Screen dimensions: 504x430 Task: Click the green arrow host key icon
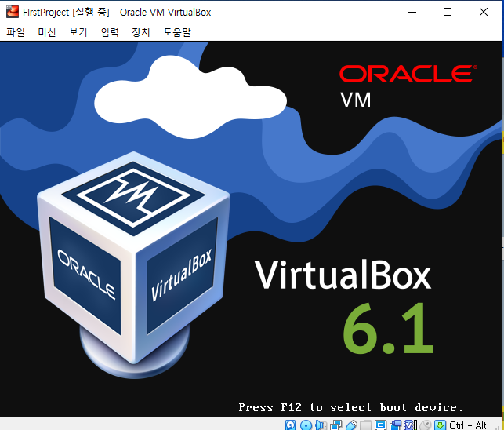pos(440,425)
